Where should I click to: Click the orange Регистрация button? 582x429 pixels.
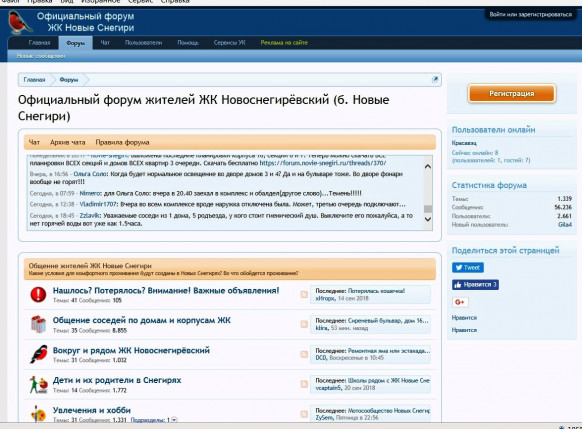tap(511, 94)
